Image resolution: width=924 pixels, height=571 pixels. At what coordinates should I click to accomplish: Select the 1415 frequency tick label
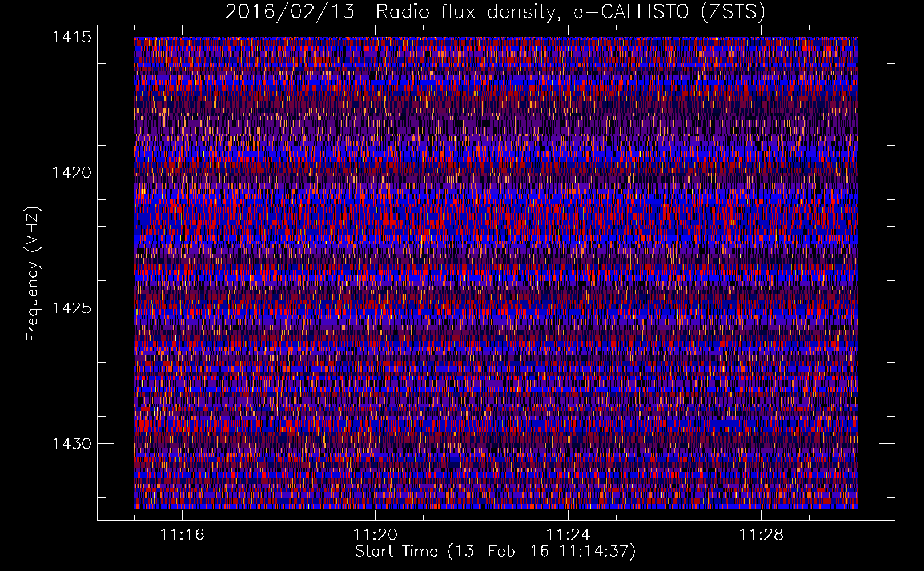(x=71, y=37)
